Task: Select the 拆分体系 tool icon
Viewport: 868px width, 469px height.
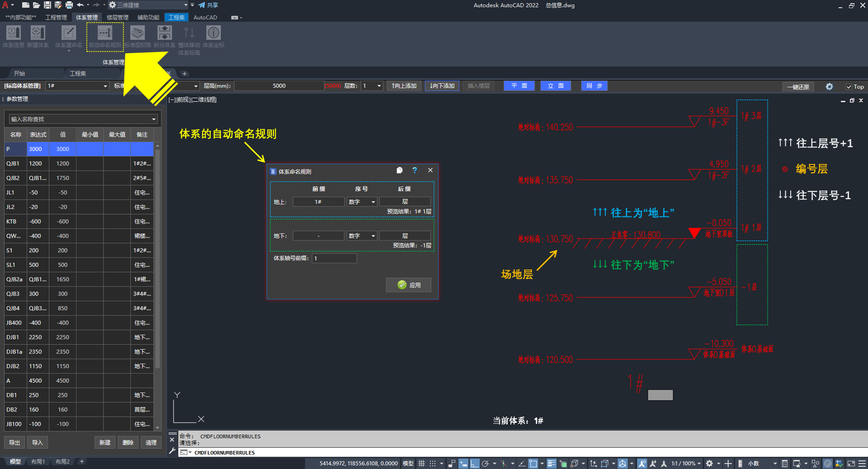Action: [x=164, y=33]
